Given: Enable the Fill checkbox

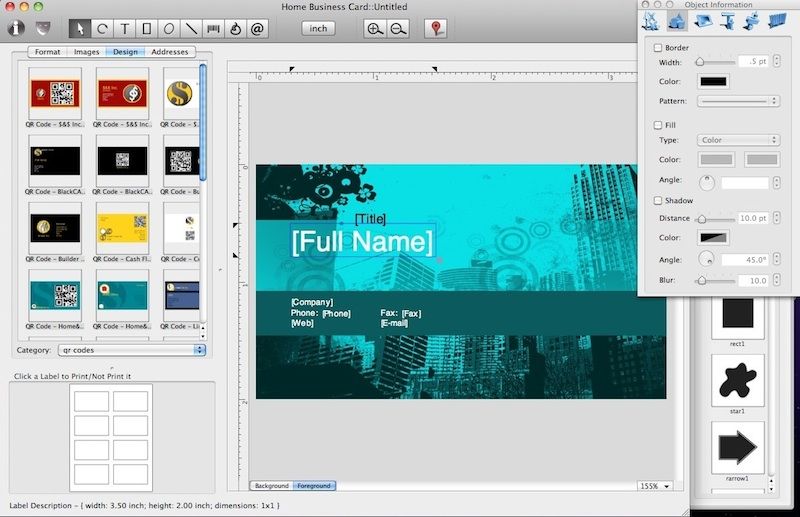Looking at the screenshot, I should [658, 125].
